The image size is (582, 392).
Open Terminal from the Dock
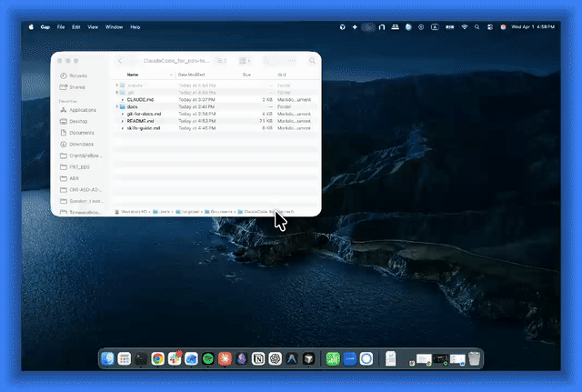pos(141,358)
